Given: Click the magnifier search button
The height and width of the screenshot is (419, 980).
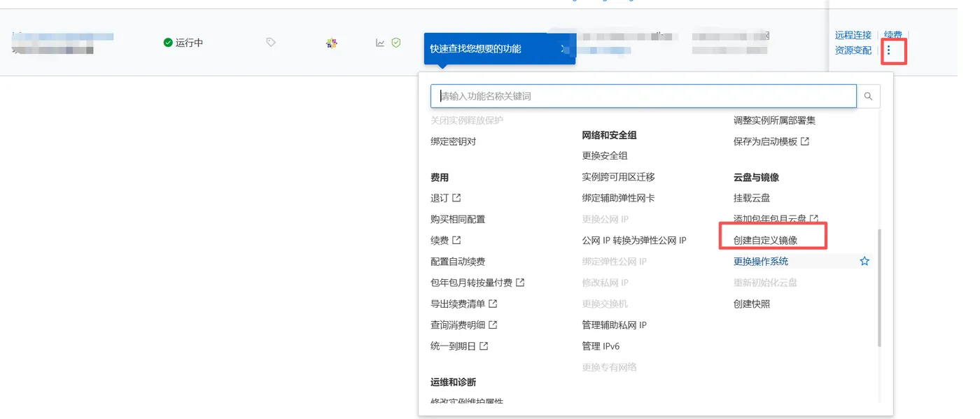Looking at the screenshot, I should tap(868, 97).
